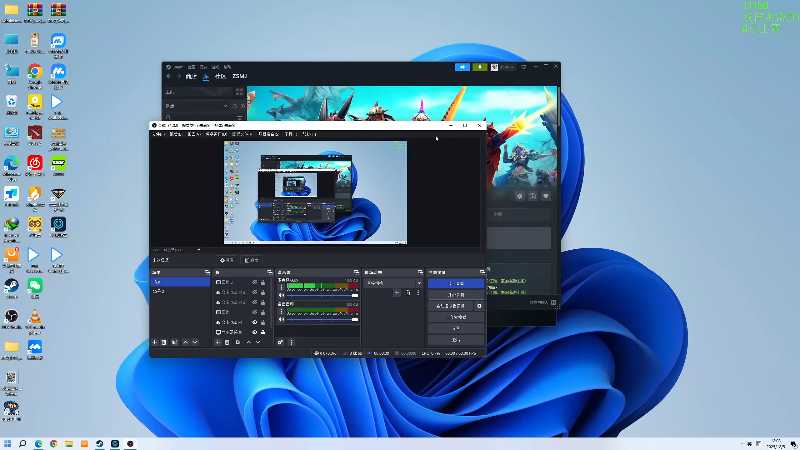Add a new source with Sources plus icon
Image resolution: width=800 pixels, height=450 pixels.
218,342
